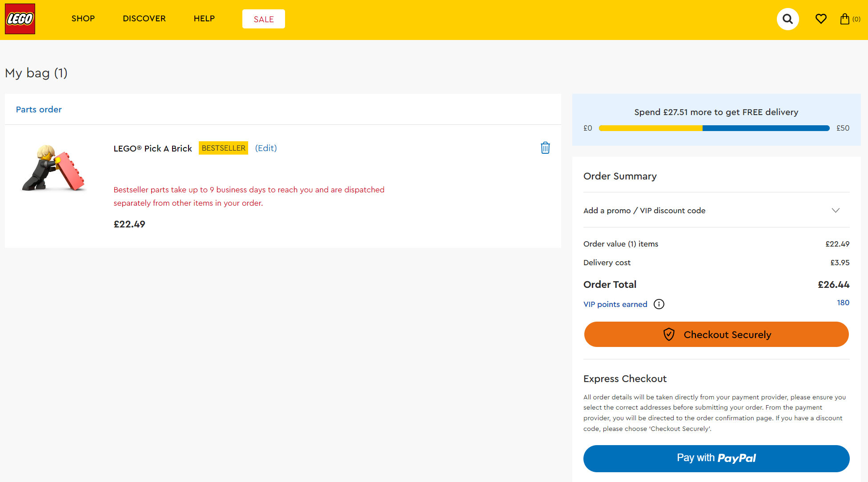The width and height of the screenshot is (868, 482).
Task: Click the Pick A Brick minifigure thumbnail
Action: pyautogui.click(x=54, y=168)
